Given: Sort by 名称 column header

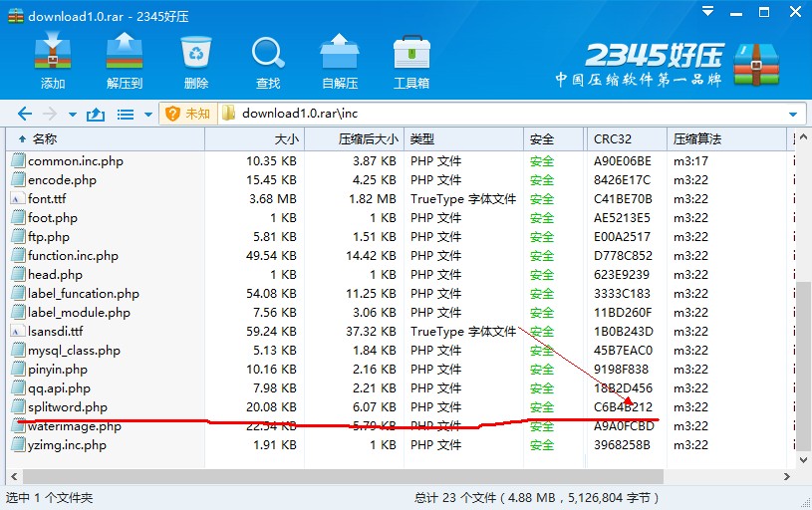Looking at the screenshot, I should [106, 138].
